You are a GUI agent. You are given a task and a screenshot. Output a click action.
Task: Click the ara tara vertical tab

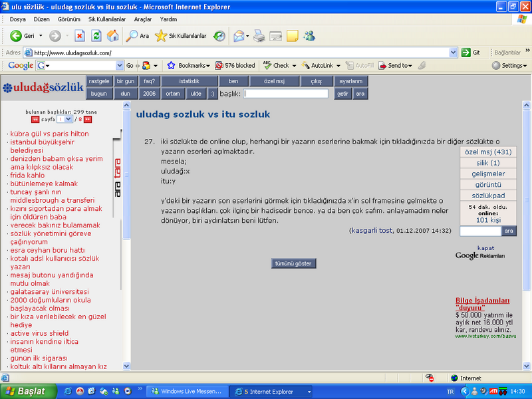coord(118,178)
